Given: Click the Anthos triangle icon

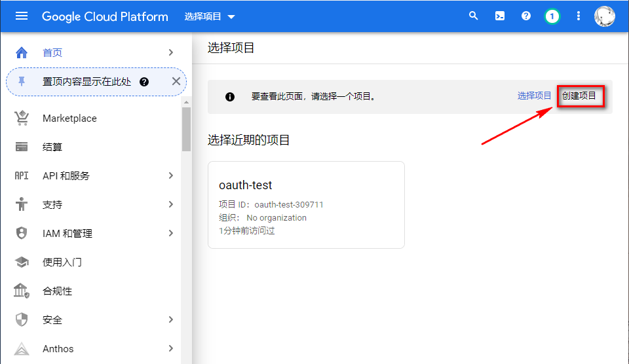Looking at the screenshot, I should pos(22,349).
